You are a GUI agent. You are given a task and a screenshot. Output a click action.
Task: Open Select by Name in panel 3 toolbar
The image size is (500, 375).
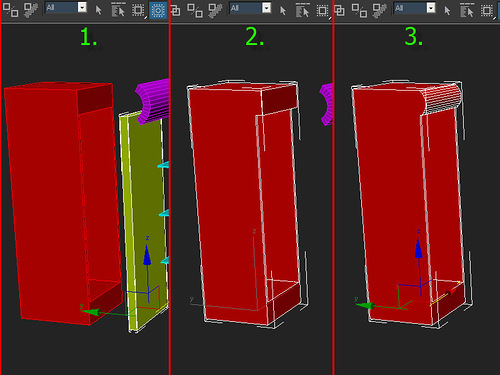pyautogui.click(x=467, y=10)
